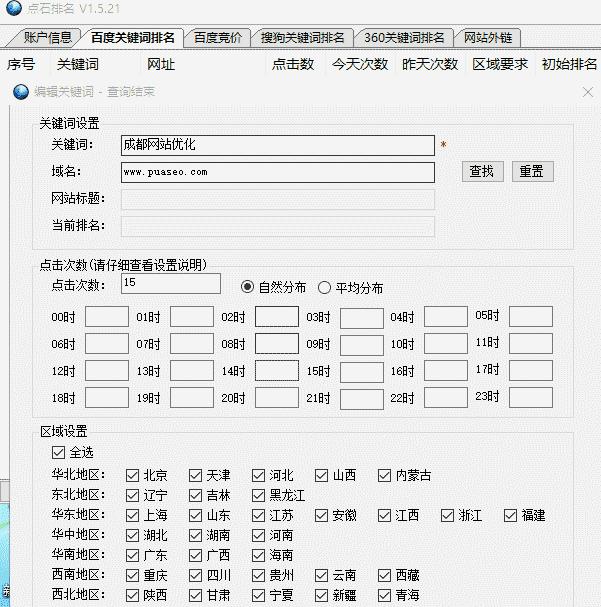Uncheck the 陕西 checkbox
The height and width of the screenshot is (607, 601).
point(132,595)
